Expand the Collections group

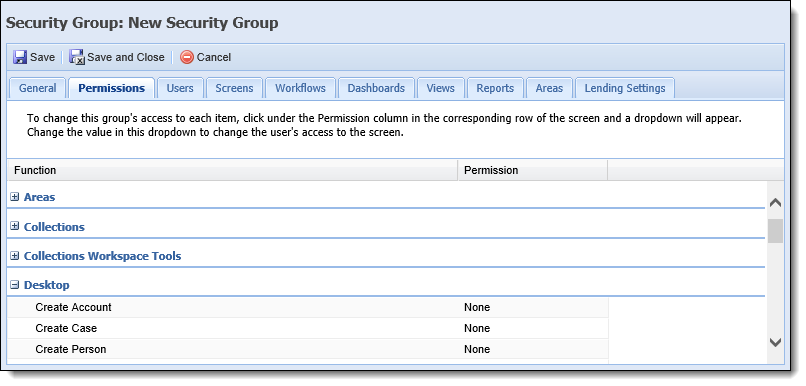[x=14, y=226]
